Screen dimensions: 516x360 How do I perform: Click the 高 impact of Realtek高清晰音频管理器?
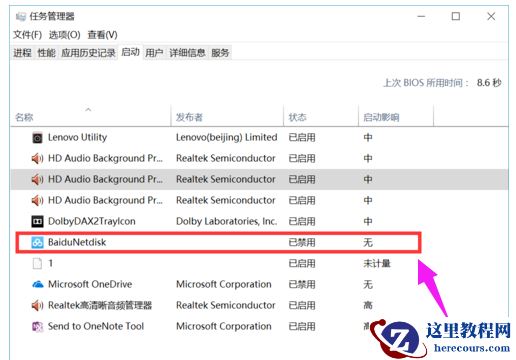point(368,305)
